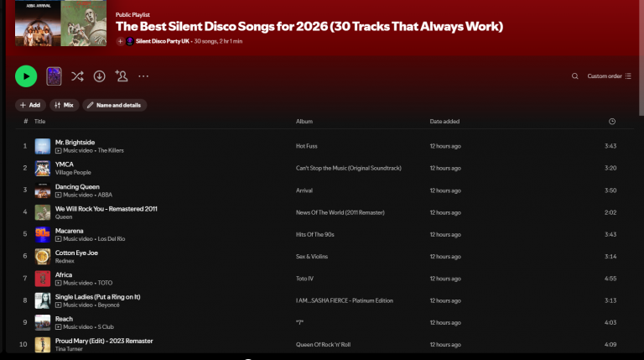The width and height of the screenshot is (644, 360).
Task: Invite collaborators with the add-person icon
Action: [122, 76]
